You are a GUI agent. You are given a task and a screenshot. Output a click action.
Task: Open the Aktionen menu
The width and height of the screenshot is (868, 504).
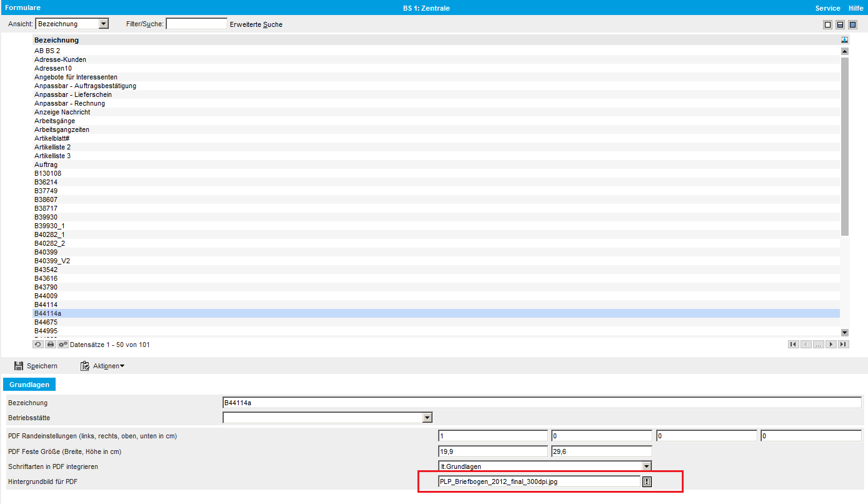point(102,366)
